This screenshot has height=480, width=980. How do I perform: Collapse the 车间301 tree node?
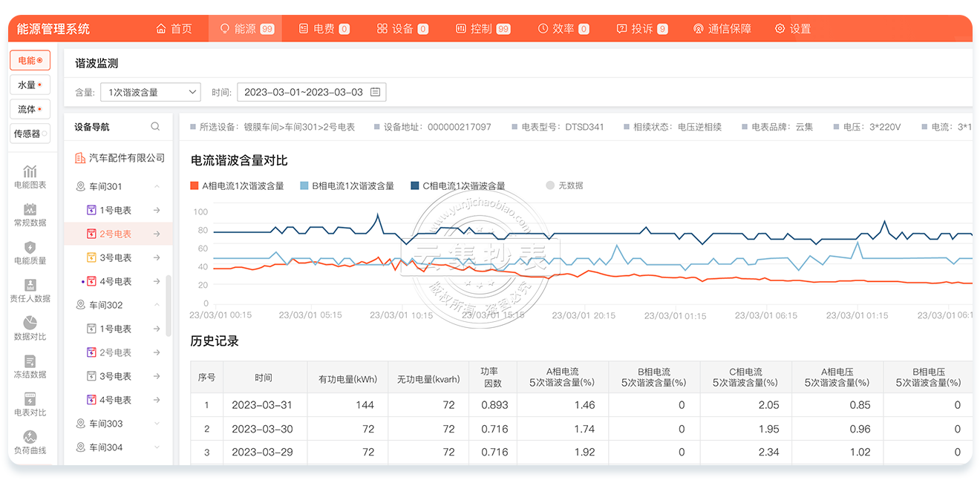157,186
